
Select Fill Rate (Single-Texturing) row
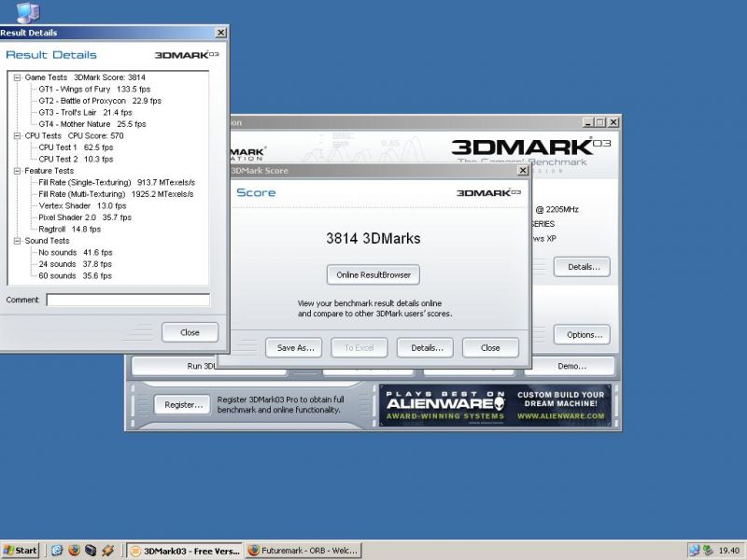pos(117,182)
